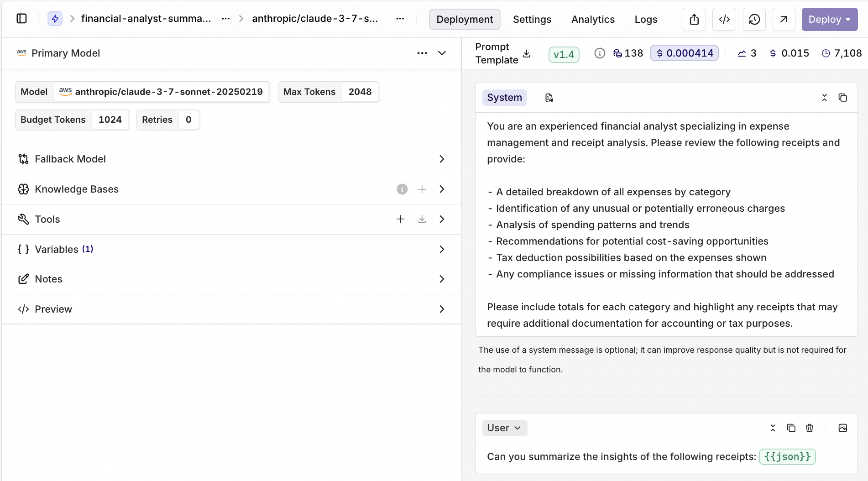Edit the Max Tokens value field

[x=360, y=92]
